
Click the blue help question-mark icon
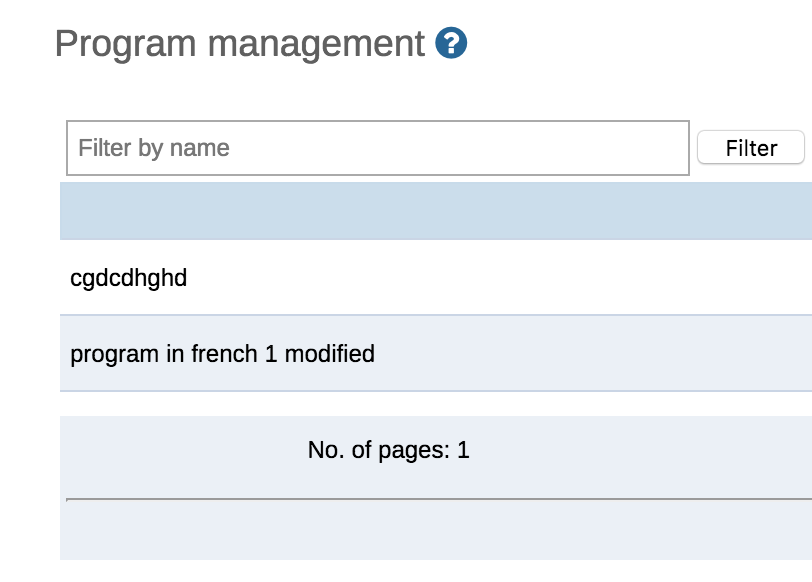452,43
